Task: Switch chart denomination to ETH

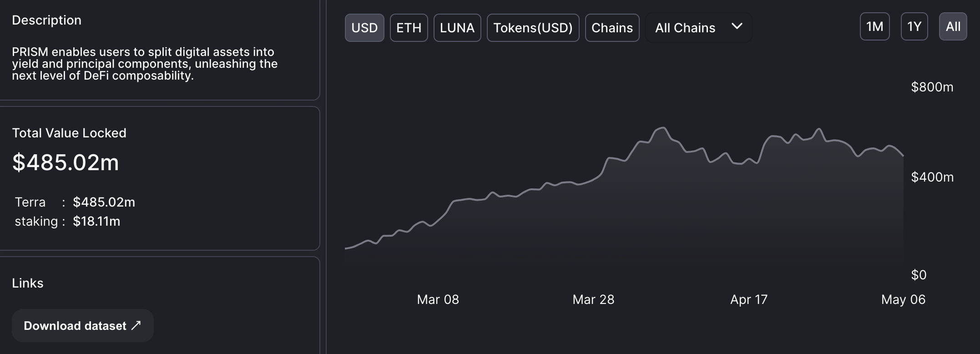Action: click(x=409, y=28)
